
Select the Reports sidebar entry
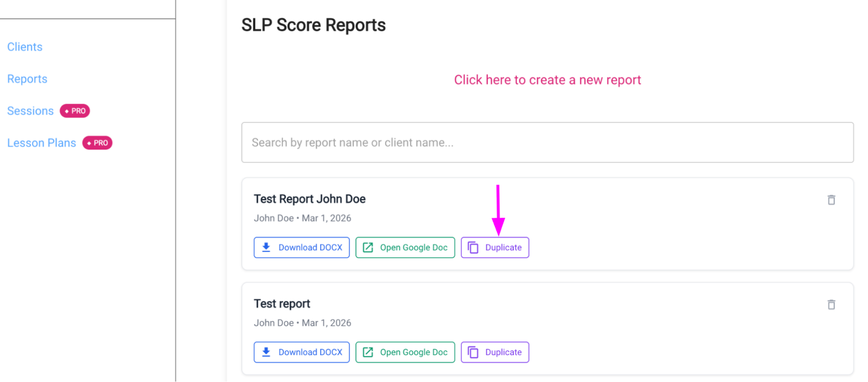pos(27,79)
